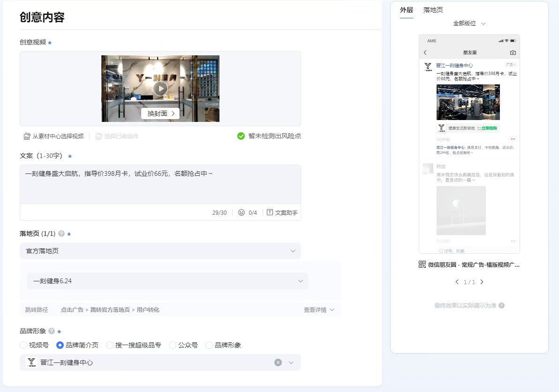Click the 跳转官方落地页 path text
559x392 pixels.
tap(110, 309)
